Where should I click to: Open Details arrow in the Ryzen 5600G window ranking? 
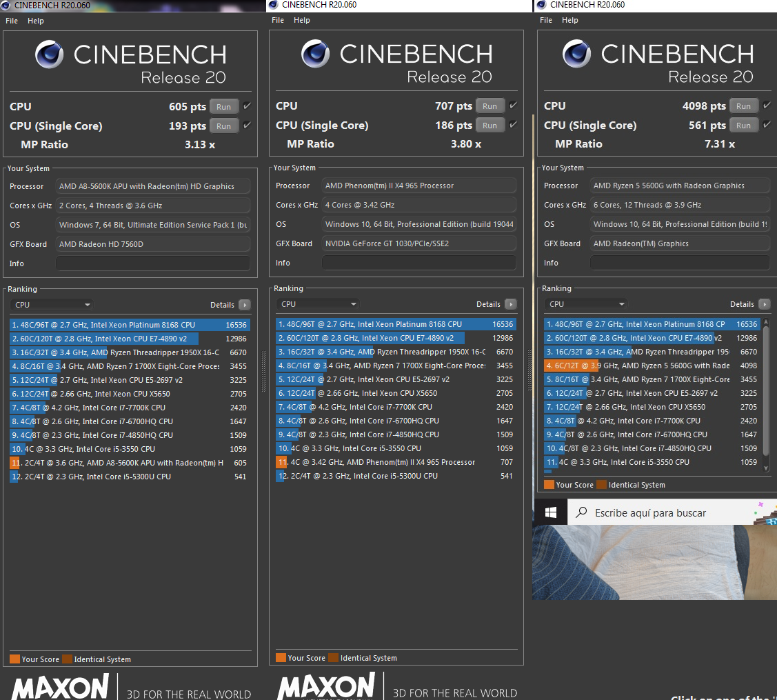coord(765,304)
